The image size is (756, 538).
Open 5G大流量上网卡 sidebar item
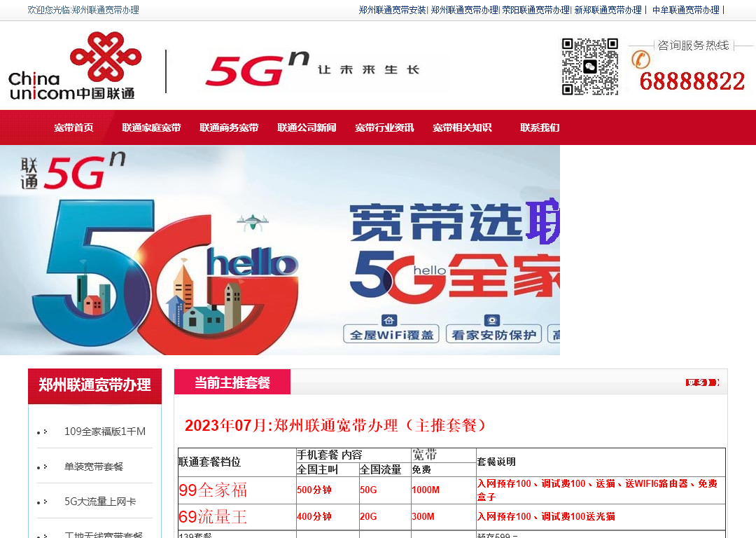click(100, 502)
